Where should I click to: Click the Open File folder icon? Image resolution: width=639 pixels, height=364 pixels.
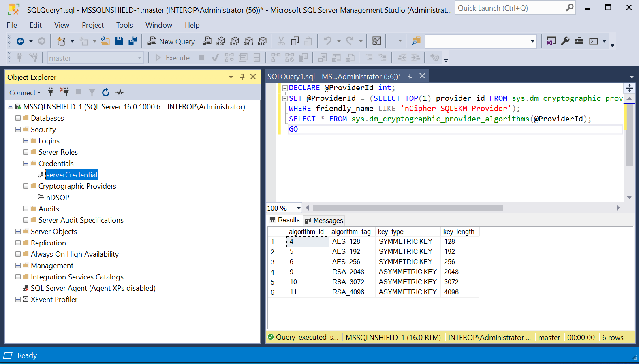105,41
